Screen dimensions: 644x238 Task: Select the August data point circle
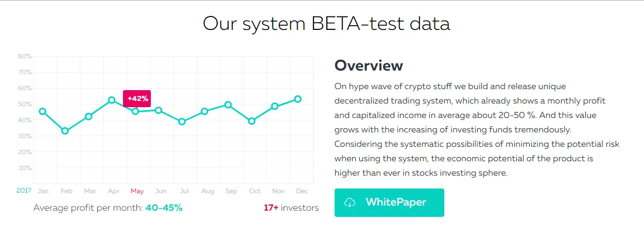[205, 111]
